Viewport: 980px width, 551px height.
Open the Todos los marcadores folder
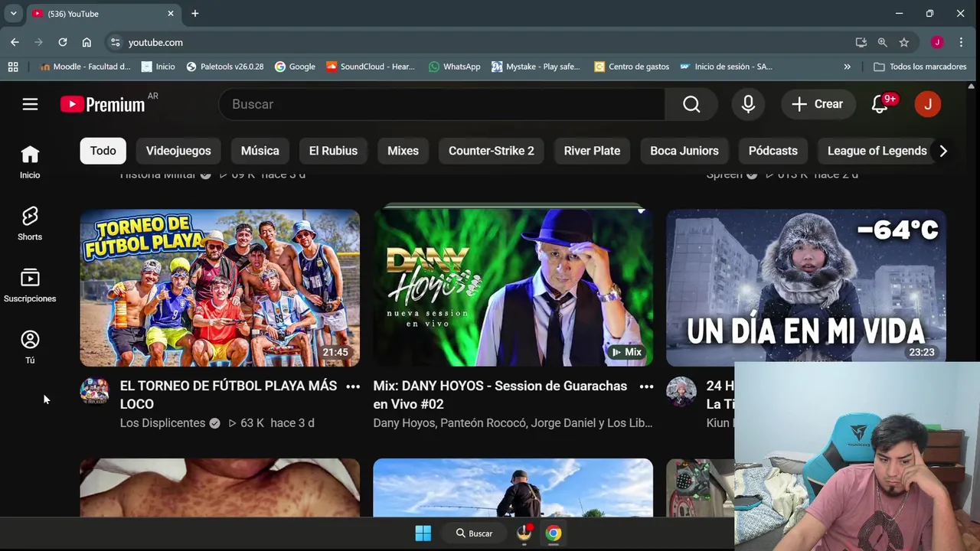click(x=920, y=67)
